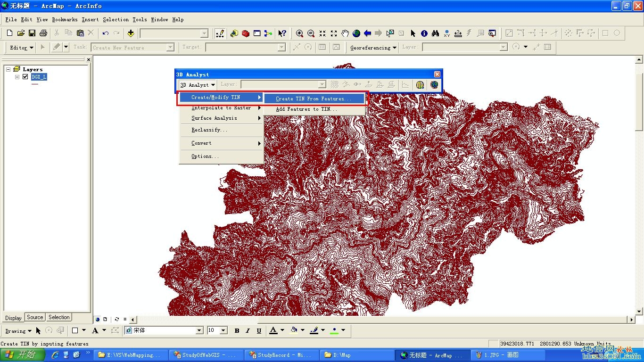Switch to Data View at map bottom
Screen dimensions: 644x362
98,319
